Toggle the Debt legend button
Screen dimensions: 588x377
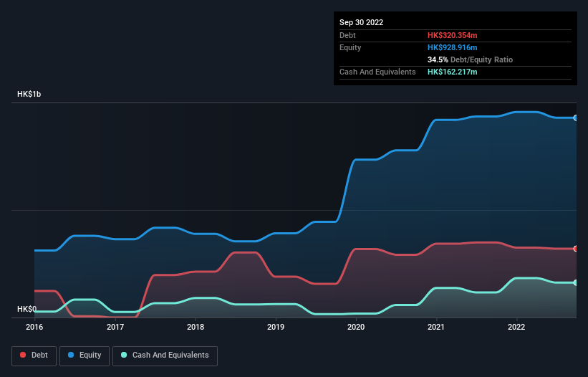point(34,355)
